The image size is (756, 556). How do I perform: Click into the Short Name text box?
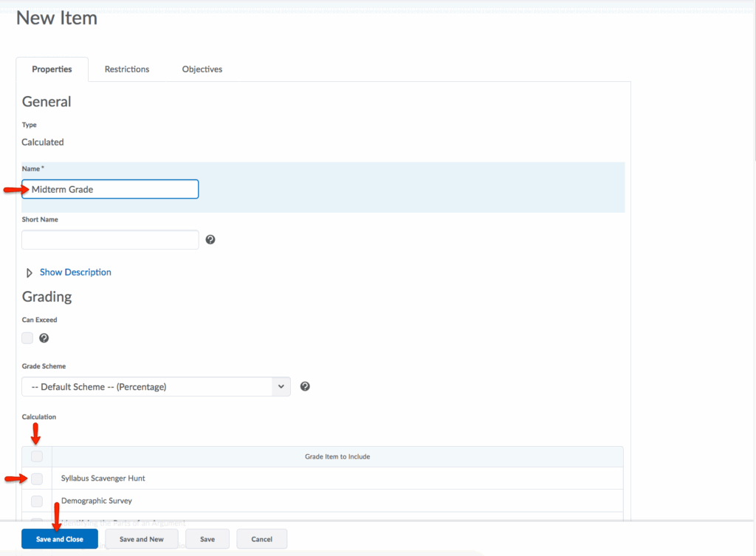[x=110, y=240]
